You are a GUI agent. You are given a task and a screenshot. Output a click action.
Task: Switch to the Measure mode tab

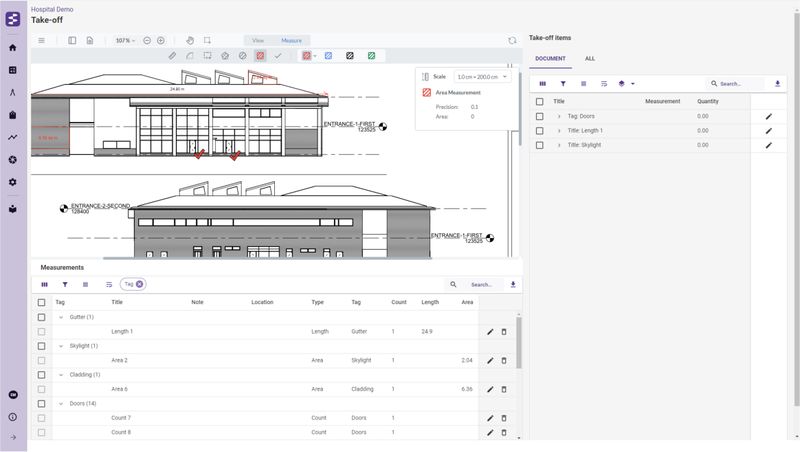pyautogui.click(x=291, y=40)
